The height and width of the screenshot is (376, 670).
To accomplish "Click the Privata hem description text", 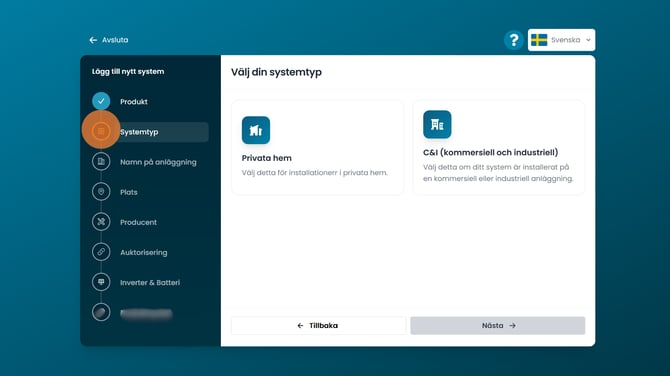I will 314,173.
